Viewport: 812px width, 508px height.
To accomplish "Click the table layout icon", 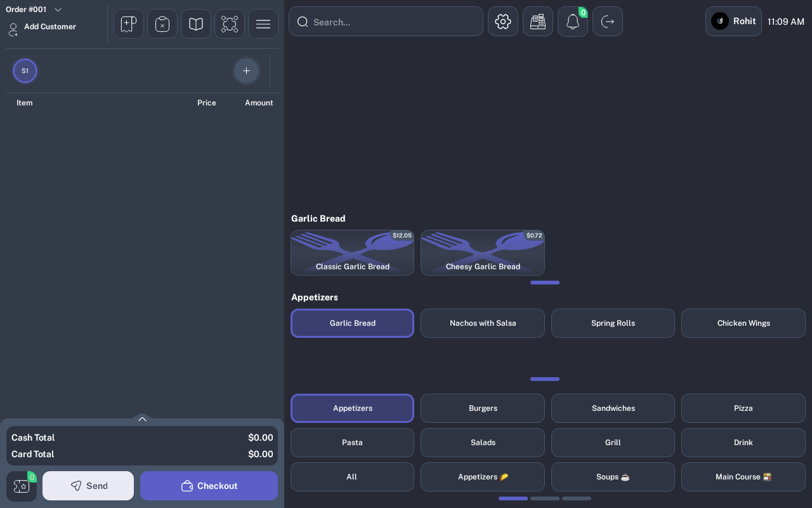I will (x=230, y=24).
